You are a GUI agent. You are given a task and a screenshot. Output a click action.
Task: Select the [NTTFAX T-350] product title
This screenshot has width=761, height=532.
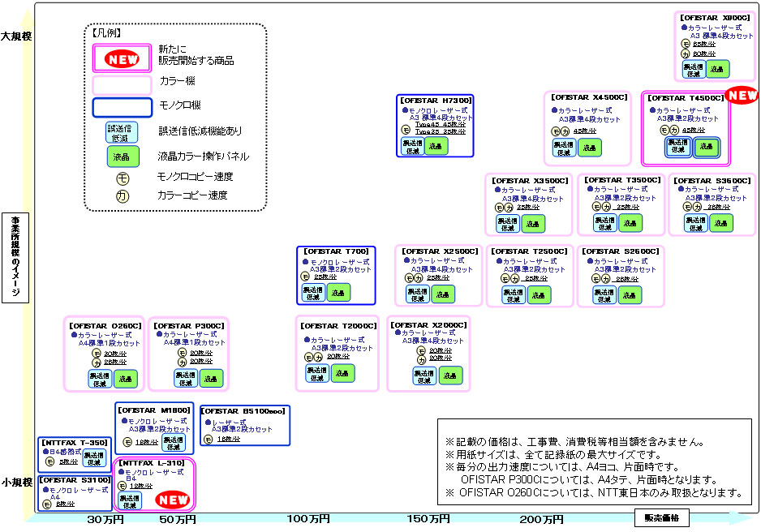[x=75, y=443]
